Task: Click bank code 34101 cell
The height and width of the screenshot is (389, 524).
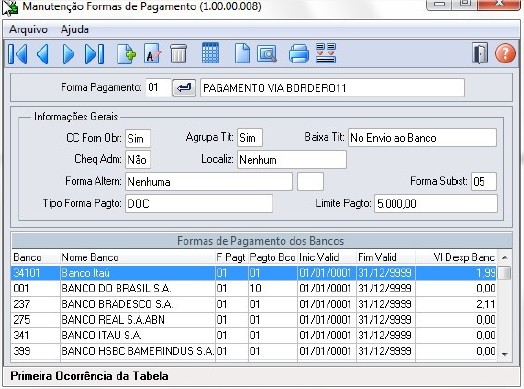Action: coord(36,273)
